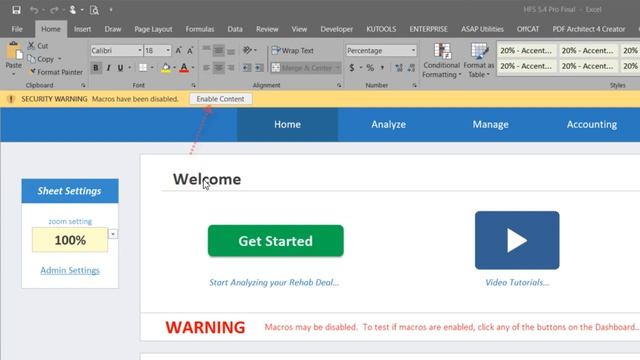Open the Font Color dropdown arrow
Screen dimensions: 640x360
coord(193,68)
